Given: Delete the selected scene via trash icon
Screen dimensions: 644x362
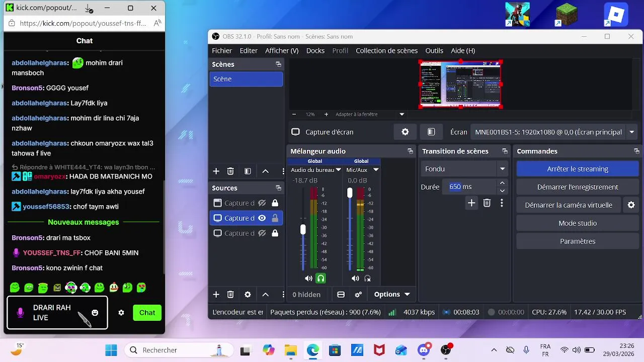Looking at the screenshot, I should point(230,171).
